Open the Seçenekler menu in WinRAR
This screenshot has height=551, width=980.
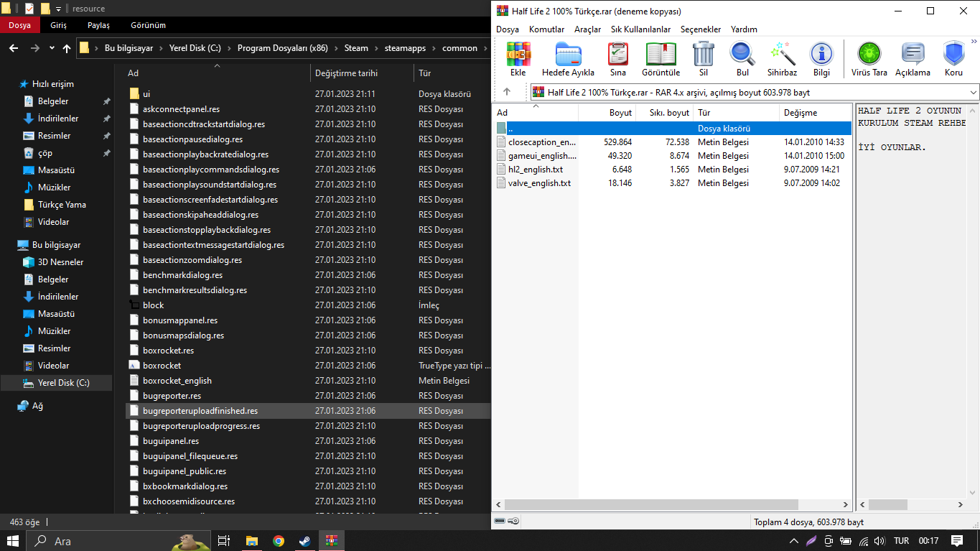701,29
